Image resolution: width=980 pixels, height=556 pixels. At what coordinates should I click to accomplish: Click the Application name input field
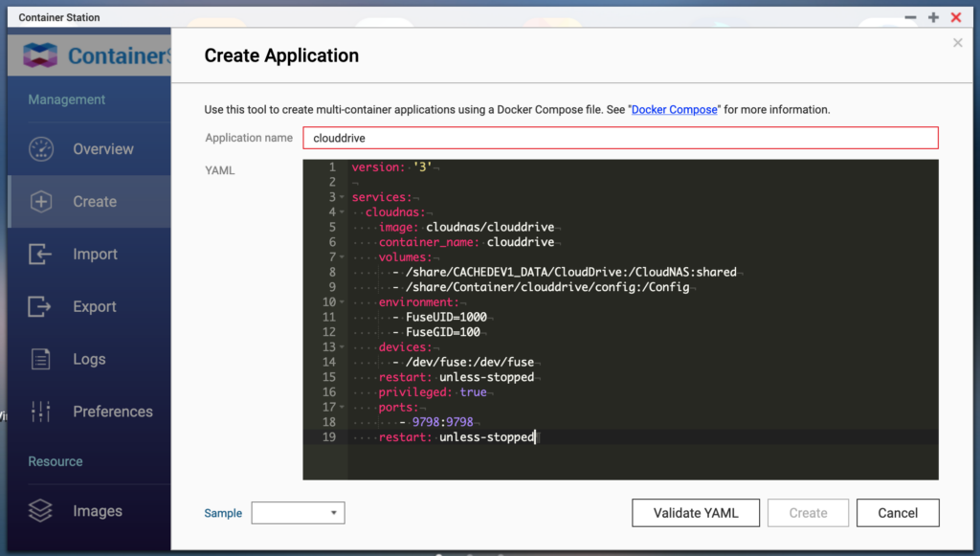click(x=620, y=138)
